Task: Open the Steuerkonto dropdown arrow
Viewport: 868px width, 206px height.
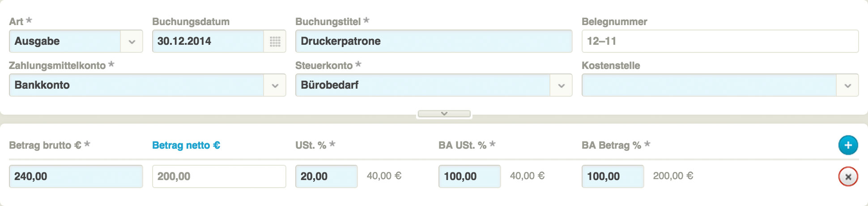Action: (x=562, y=86)
